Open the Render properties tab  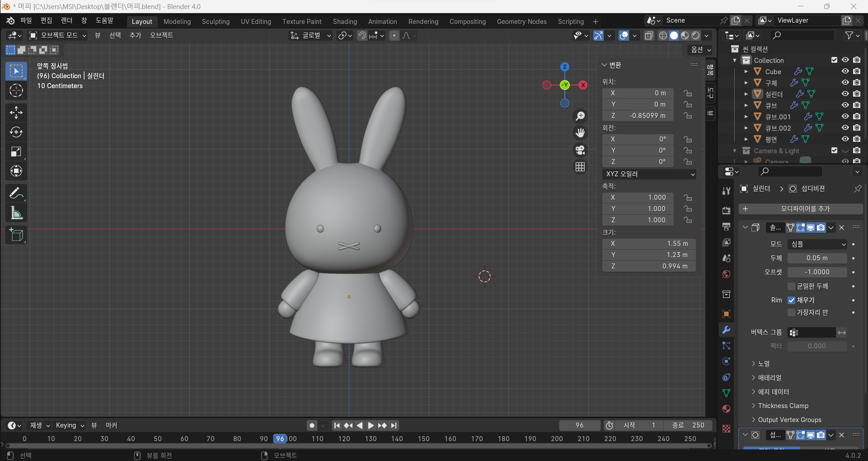(726, 211)
